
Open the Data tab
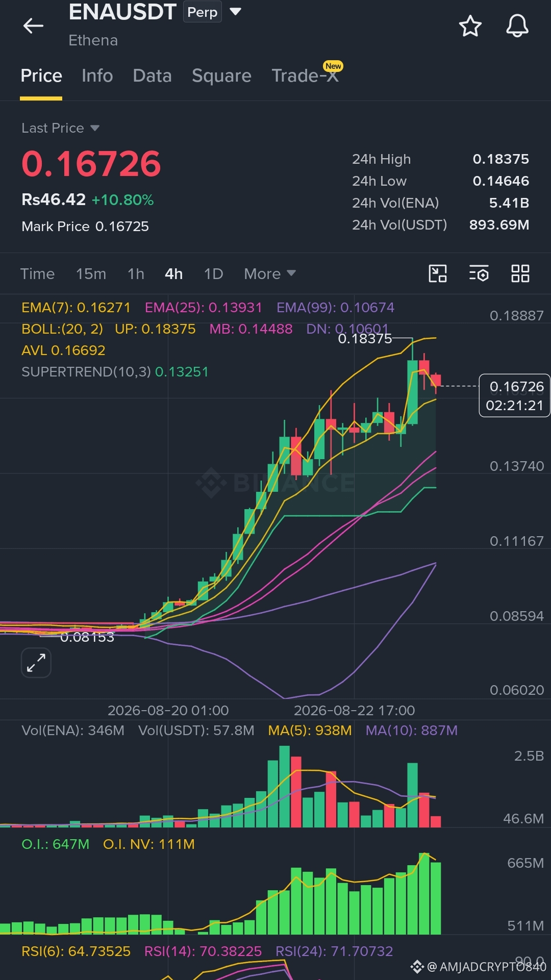[x=152, y=76]
